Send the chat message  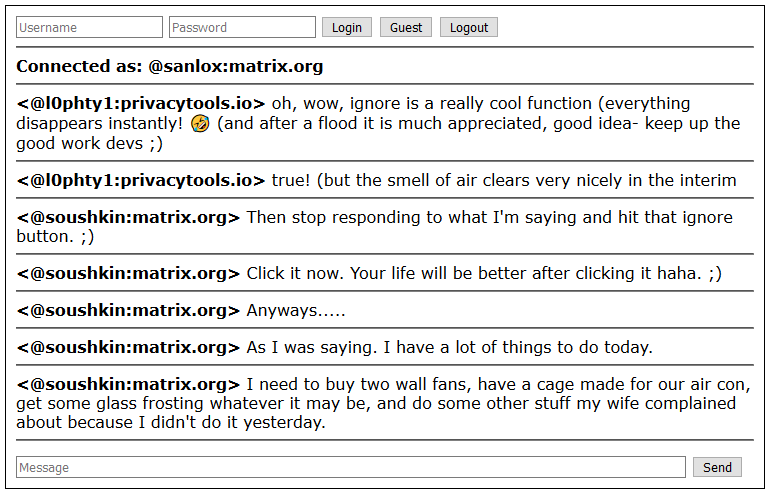(x=717, y=467)
